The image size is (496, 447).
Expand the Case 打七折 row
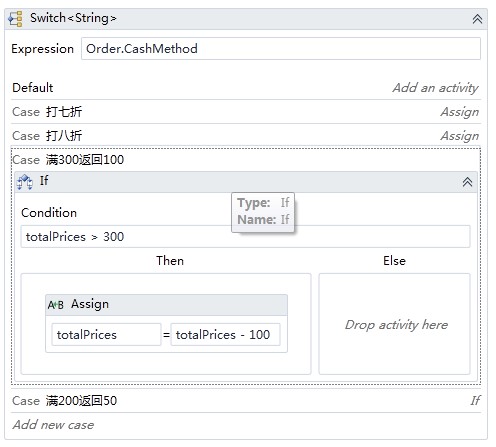246,112
